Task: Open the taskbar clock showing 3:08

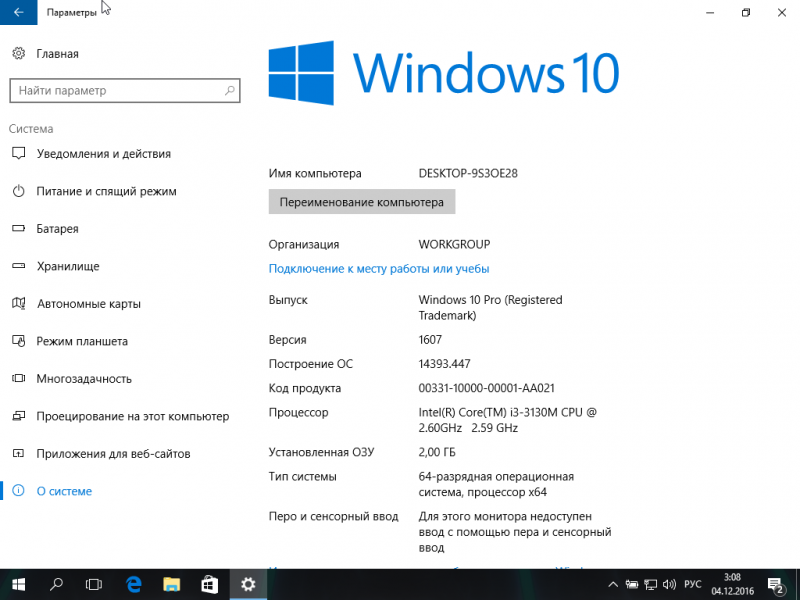Action: [x=733, y=584]
